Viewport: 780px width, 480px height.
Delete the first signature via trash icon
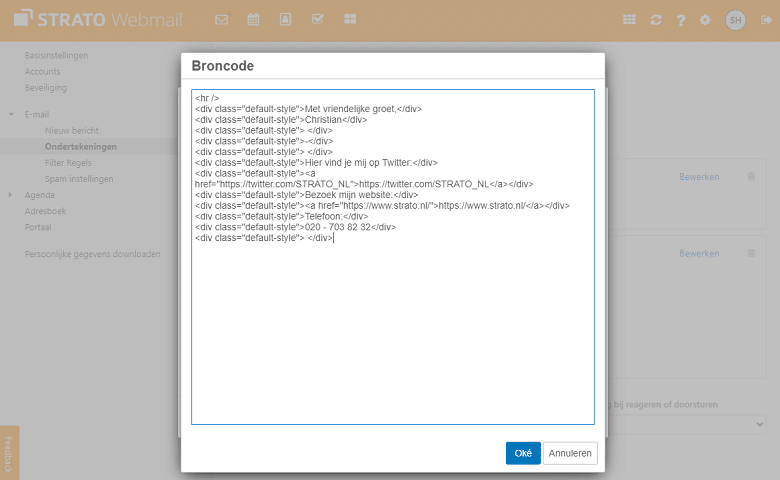click(x=752, y=177)
